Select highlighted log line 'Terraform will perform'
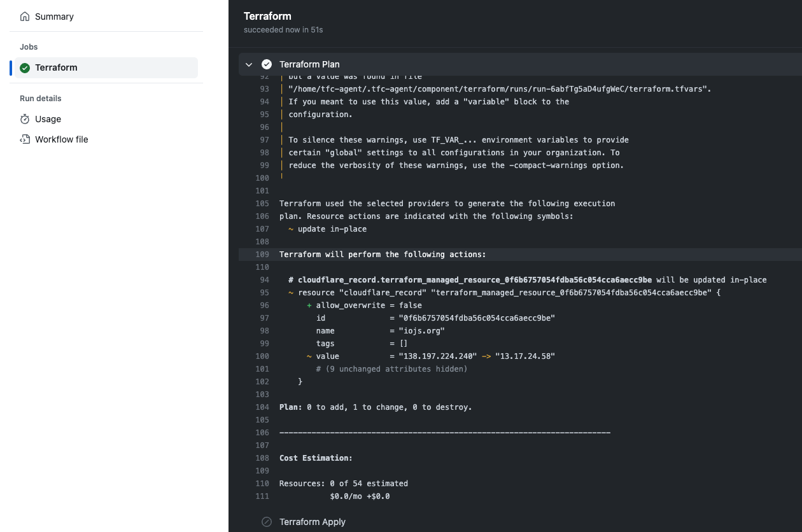The image size is (802, 532). pyautogui.click(x=382, y=255)
